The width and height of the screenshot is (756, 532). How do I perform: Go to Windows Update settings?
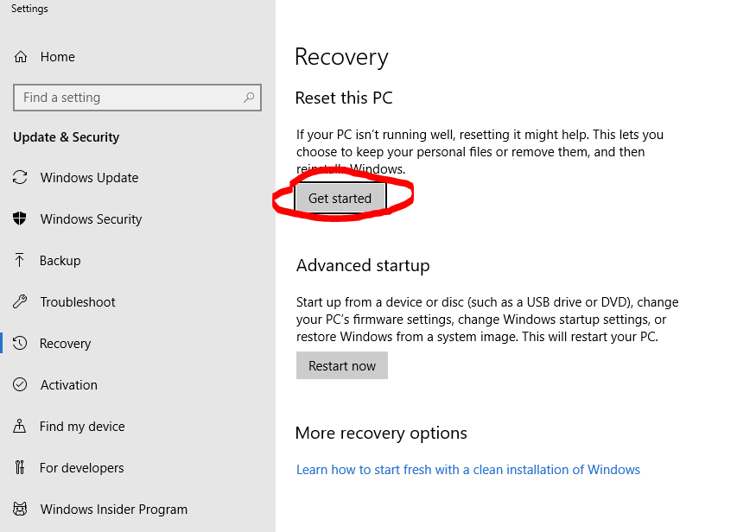(138, 177)
